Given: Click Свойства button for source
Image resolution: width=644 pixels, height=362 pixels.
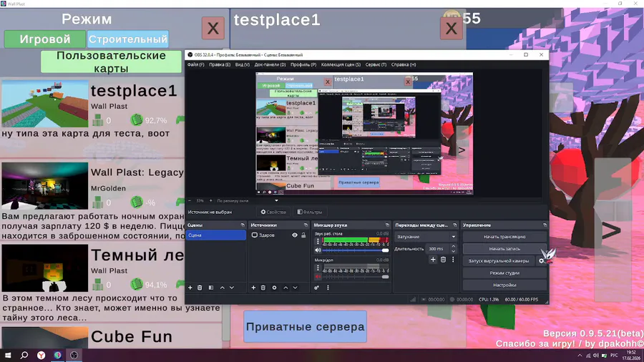Looking at the screenshot, I should coord(273,212).
